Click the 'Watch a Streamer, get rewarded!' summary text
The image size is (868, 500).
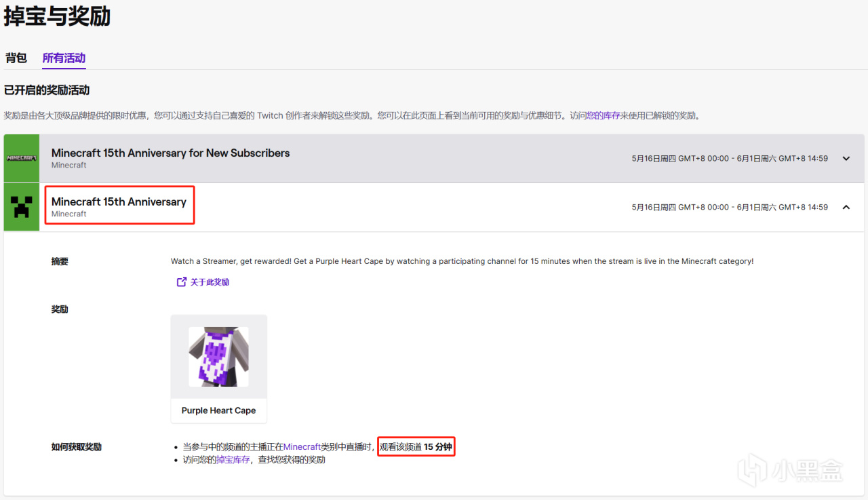(x=462, y=261)
